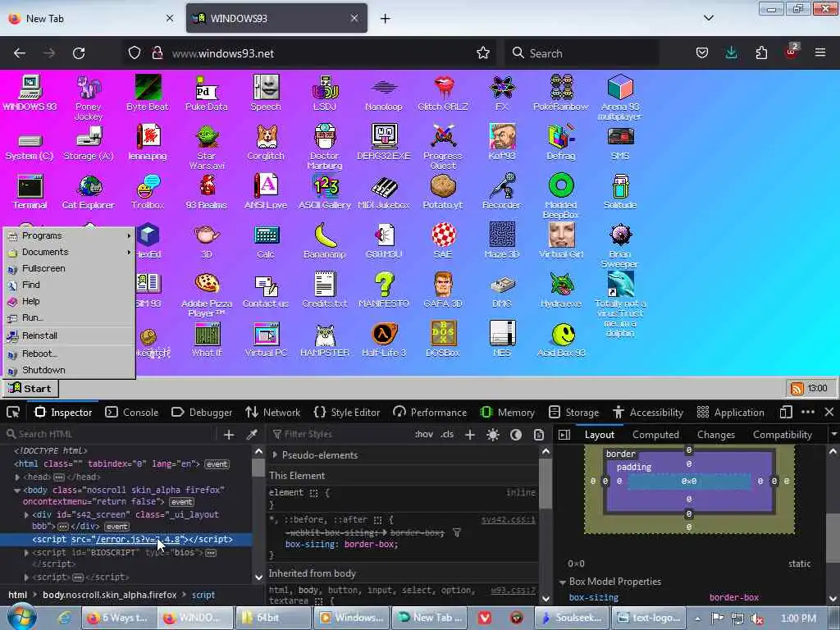
Task: Open the Trollbox chat icon
Action: click(148, 191)
